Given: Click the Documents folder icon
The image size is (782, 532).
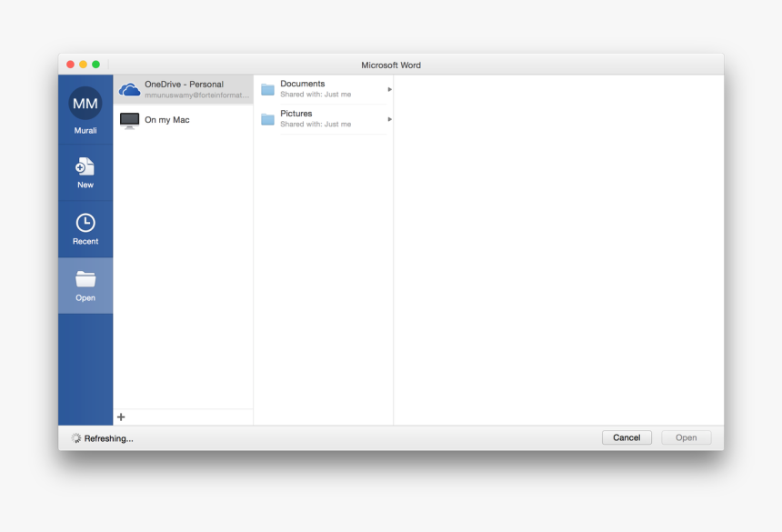Looking at the screenshot, I should [x=268, y=90].
